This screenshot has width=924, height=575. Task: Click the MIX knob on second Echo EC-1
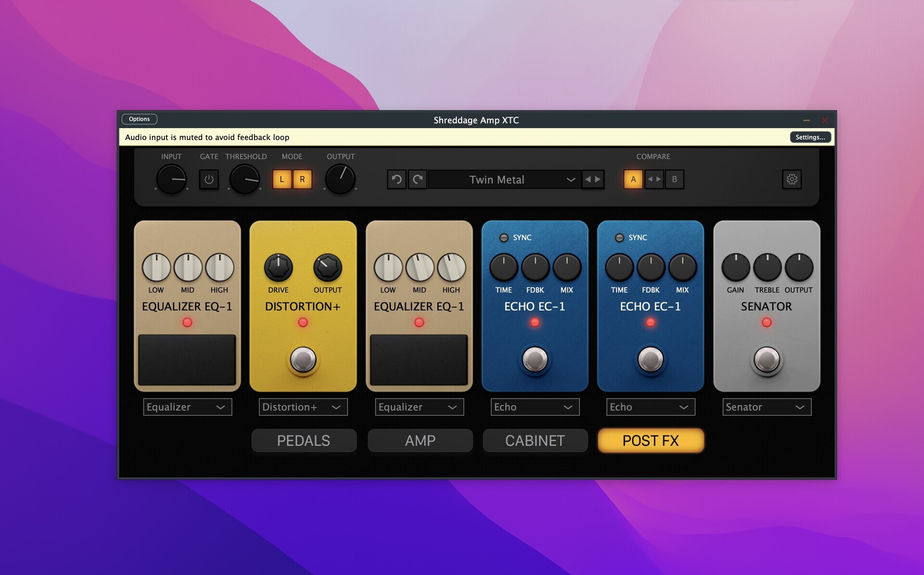[x=682, y=268]
